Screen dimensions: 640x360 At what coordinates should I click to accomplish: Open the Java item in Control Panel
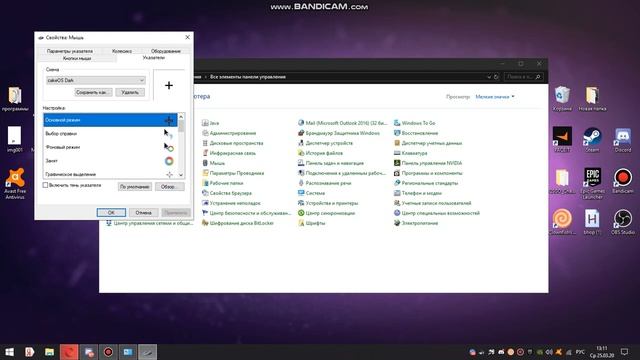(x=211, y=123)
